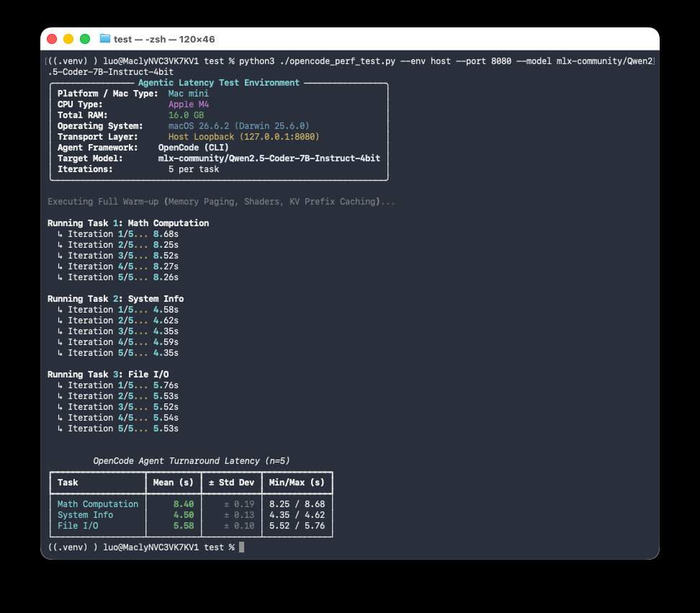Click the 'Mac mini' platform value
The width and height of the screenshot is (700, 613).
point(189,94)
